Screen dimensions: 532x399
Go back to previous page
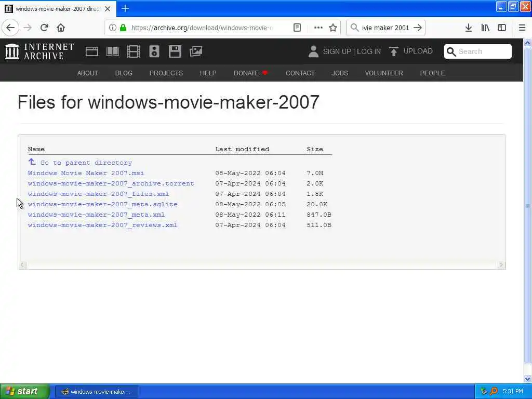click(x=10, y=28)
